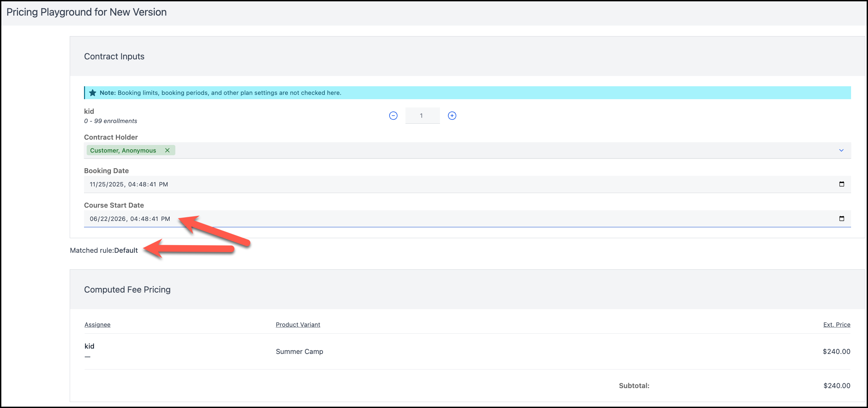
Task: Open the Booking Date calendar picker icon
Action: tap(841, 184)
